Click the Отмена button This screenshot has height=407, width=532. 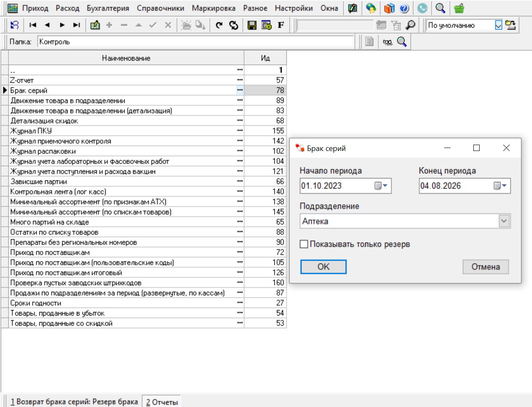486,267
